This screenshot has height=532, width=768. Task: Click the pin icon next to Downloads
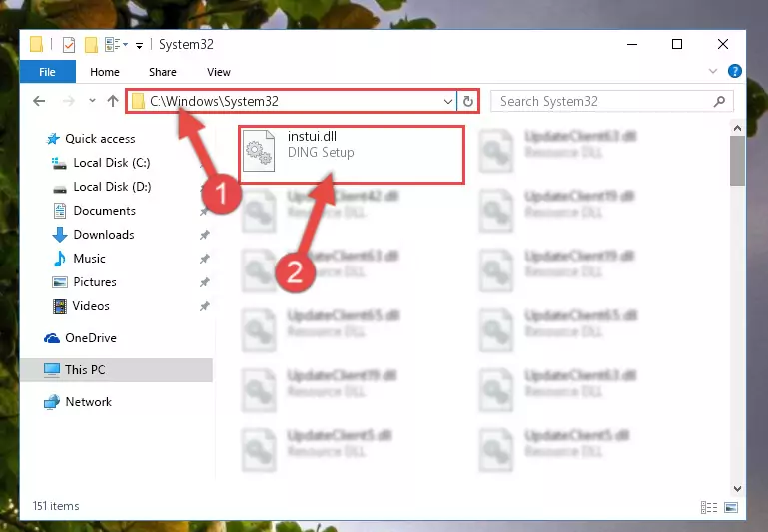(x=205, y=235)
